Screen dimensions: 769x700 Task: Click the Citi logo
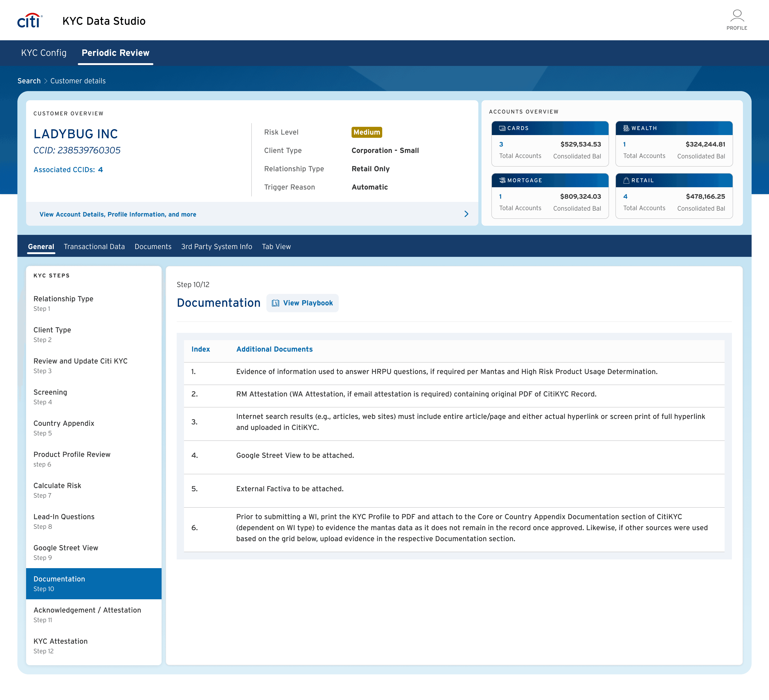pyautogui.click(x=30, y=21)
